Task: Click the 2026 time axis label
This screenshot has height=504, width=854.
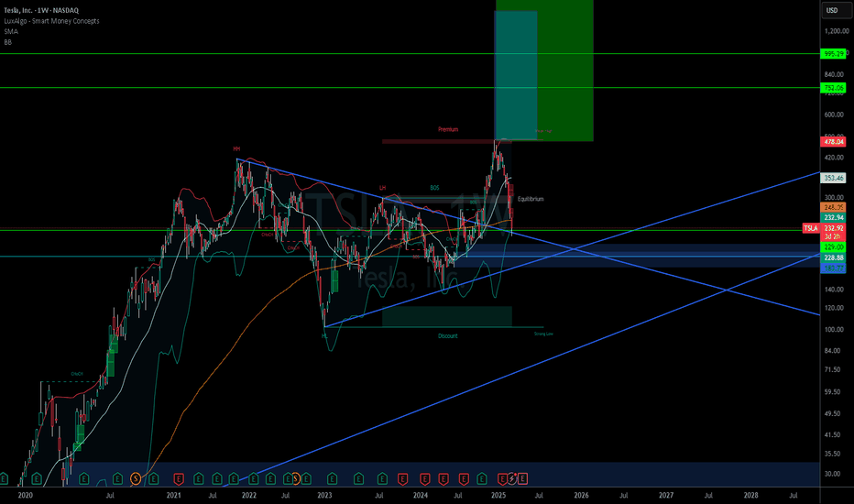Action: [581, 495]
